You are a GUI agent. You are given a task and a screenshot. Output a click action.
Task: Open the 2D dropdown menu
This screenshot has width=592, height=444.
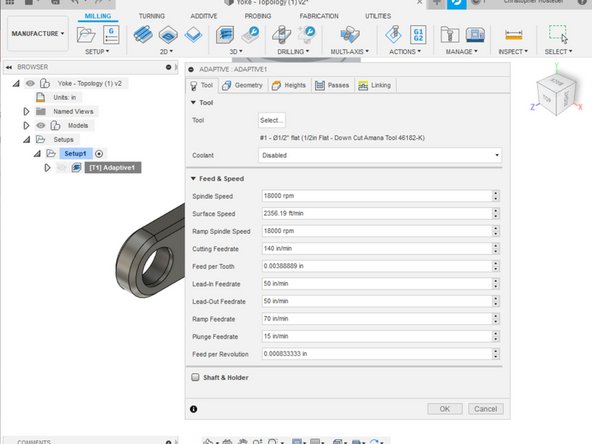pos(166,51)
